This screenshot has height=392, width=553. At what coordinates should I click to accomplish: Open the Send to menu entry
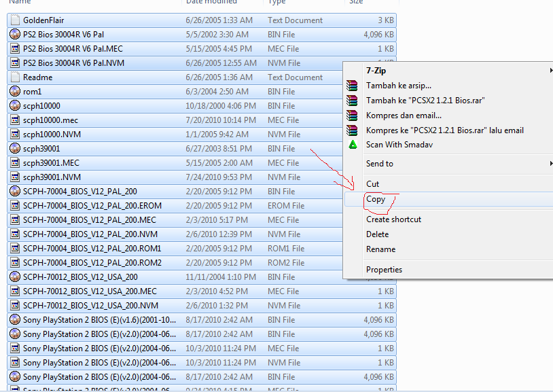[380, 163]
